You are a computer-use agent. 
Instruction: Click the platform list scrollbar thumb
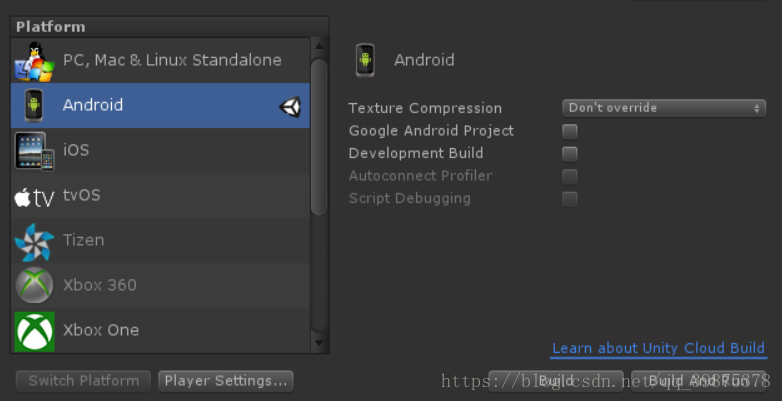click(319, 137)
